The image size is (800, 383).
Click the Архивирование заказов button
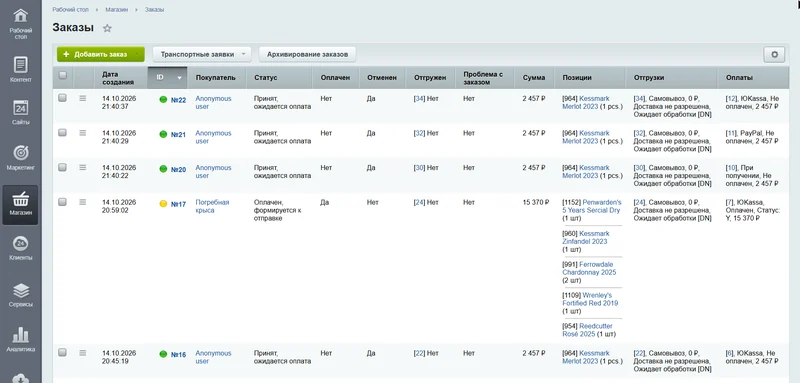[x=307, y=54]
